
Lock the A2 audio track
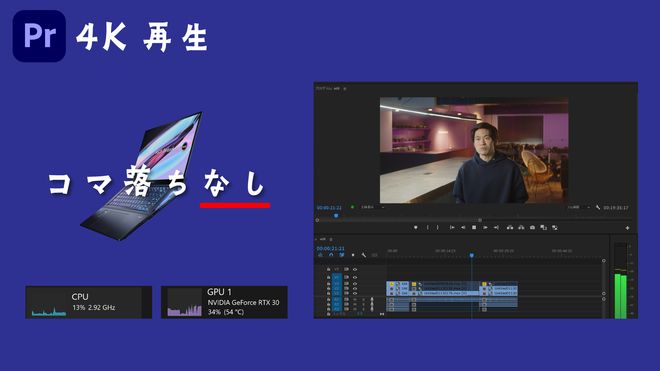(329, 304)
